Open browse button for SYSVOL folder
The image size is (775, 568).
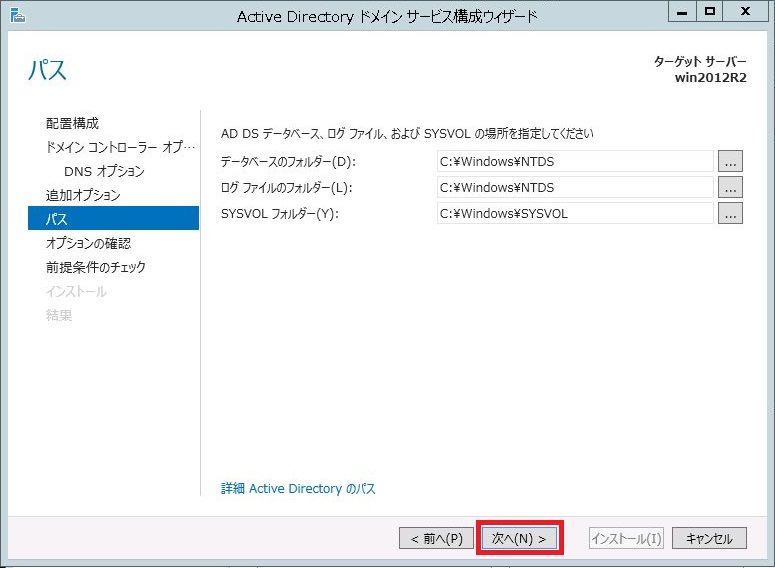[730, 214]
